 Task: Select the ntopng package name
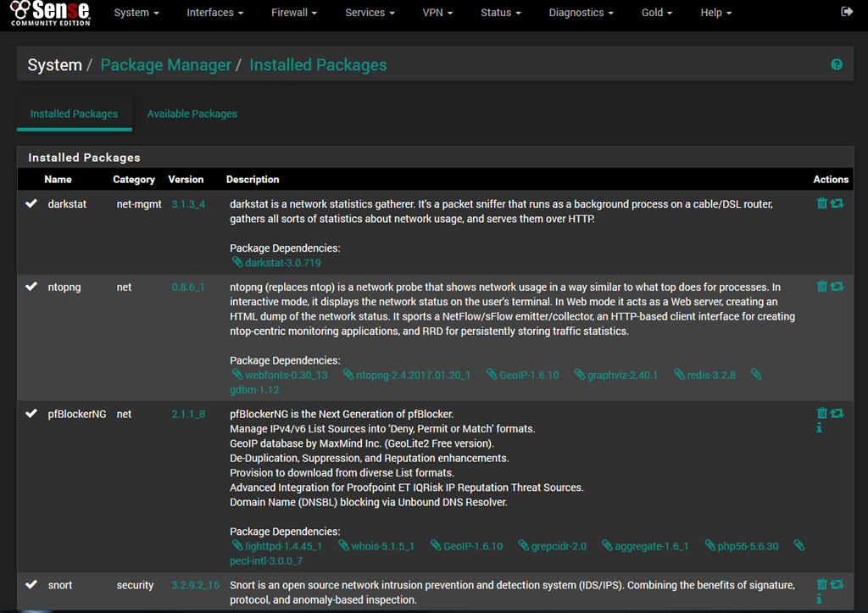(x=64, y=287)
